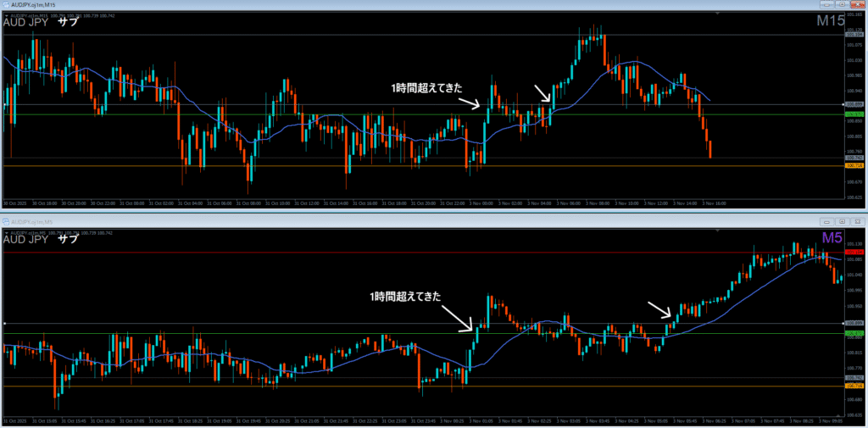Image resolution: width=868 pixels, height=428 pixels.
Task: Click the green price label on M15 chart
Action: [854, 114]
